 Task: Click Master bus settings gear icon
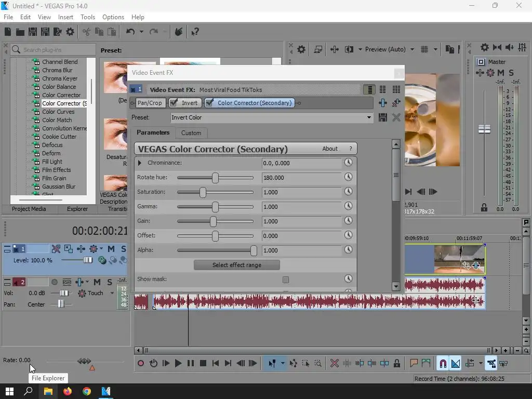point(485,47)
